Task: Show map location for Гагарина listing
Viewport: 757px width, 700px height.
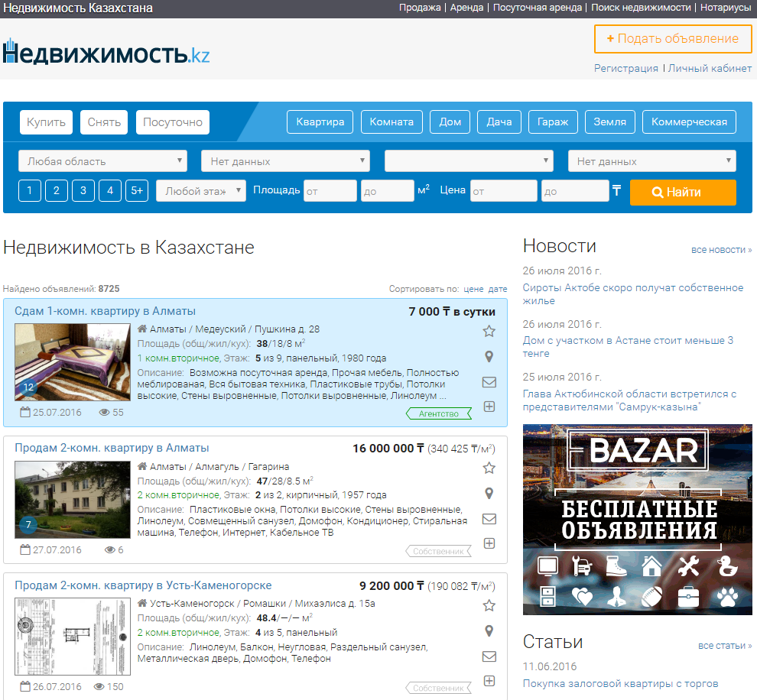Action: pyautogui.click(x=489, y=494)
